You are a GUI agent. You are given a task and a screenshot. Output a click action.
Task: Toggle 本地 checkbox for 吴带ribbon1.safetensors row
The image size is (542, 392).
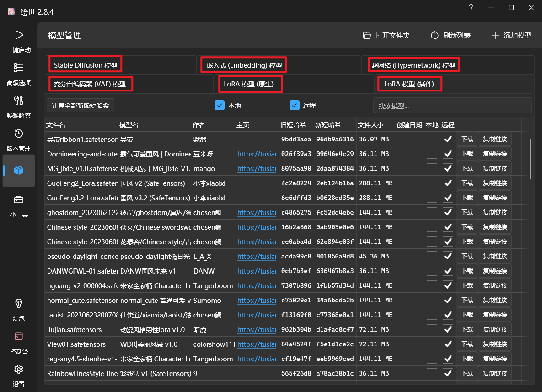(x=432, y=139)
